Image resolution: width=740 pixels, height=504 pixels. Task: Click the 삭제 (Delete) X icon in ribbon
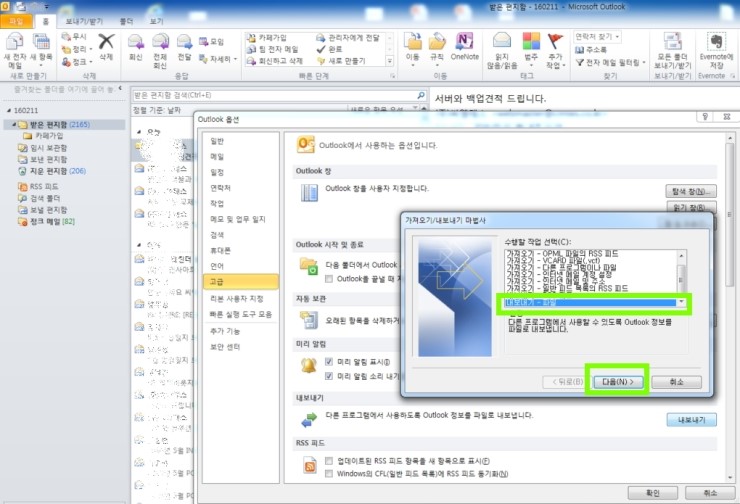[x=106, y=42]
